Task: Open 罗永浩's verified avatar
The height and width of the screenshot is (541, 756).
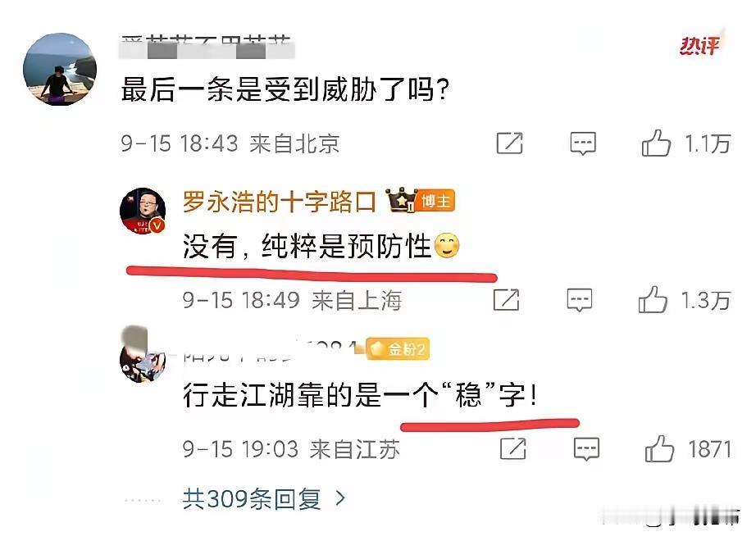Action: (143, 211)
